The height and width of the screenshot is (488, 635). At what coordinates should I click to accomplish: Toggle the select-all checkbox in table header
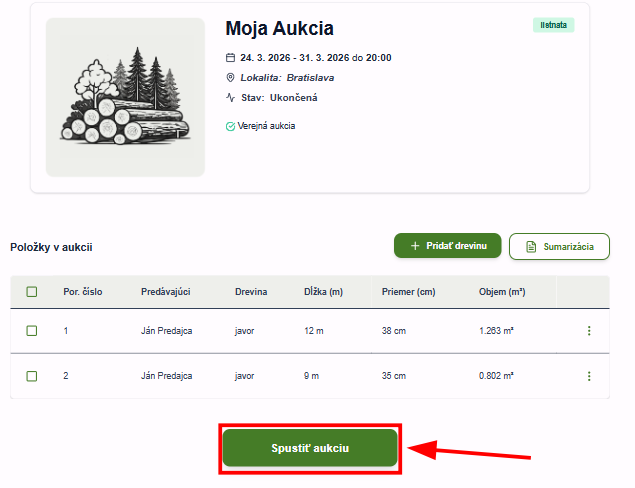pos(32,292)
